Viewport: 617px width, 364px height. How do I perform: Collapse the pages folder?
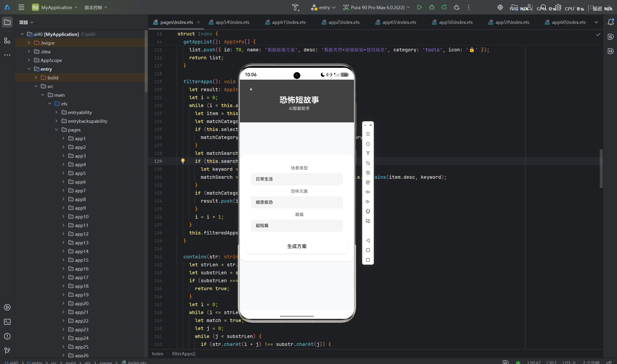point(56,130)
